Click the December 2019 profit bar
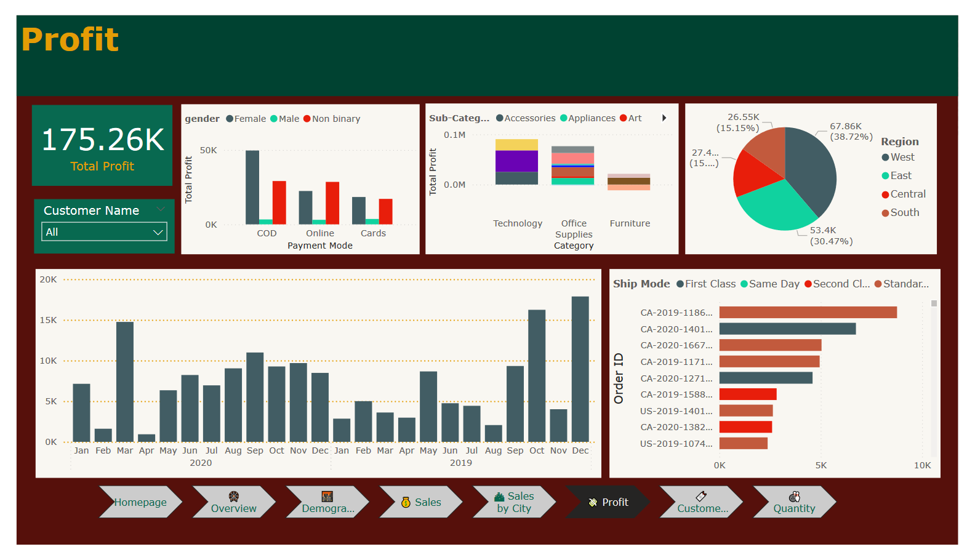975x560 pixels. coord(580,369)
